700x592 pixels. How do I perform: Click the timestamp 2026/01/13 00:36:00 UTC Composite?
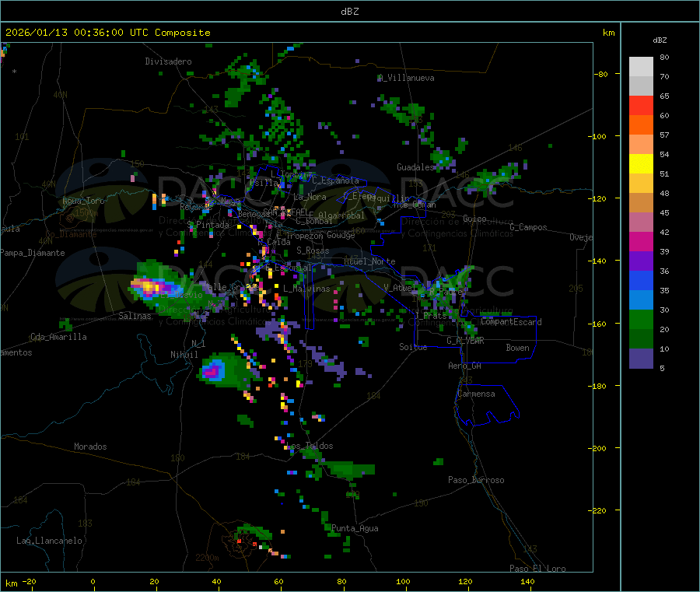(107, 33)
